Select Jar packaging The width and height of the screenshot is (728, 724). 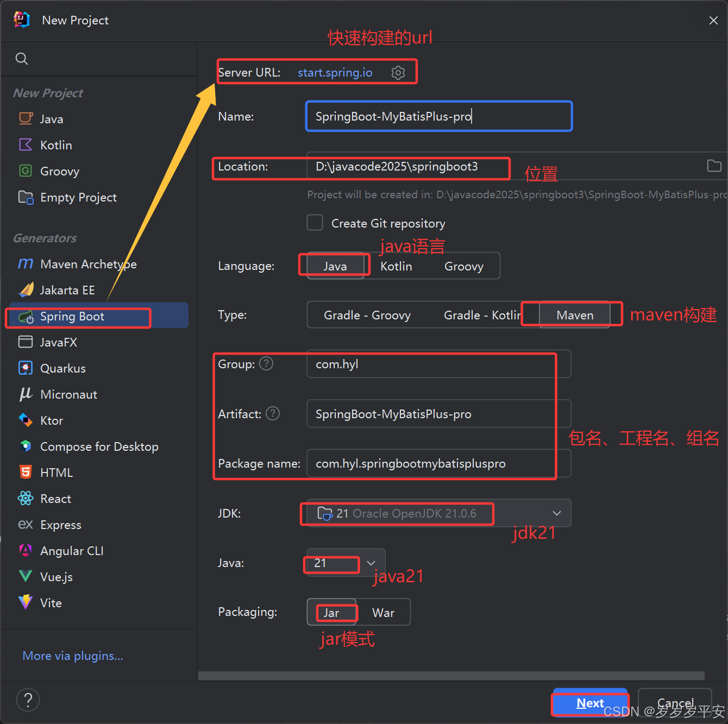pos(331,613)
